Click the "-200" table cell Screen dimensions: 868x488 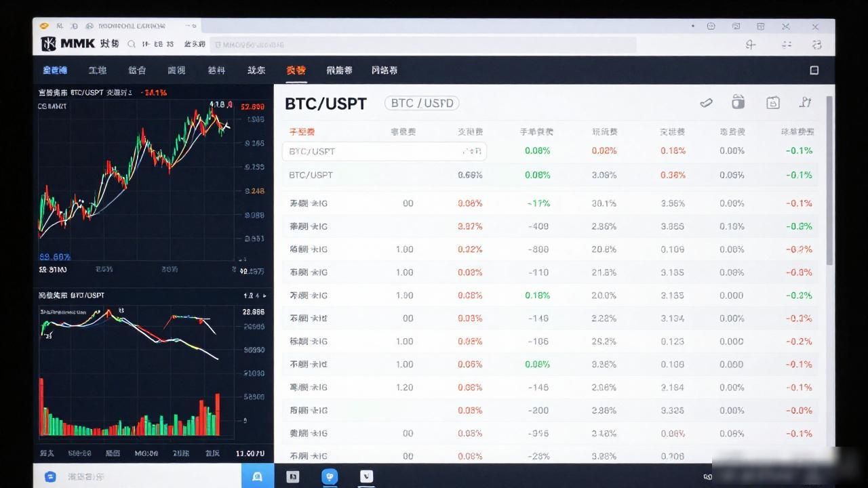pyautogui.click(x=537, y=411)
